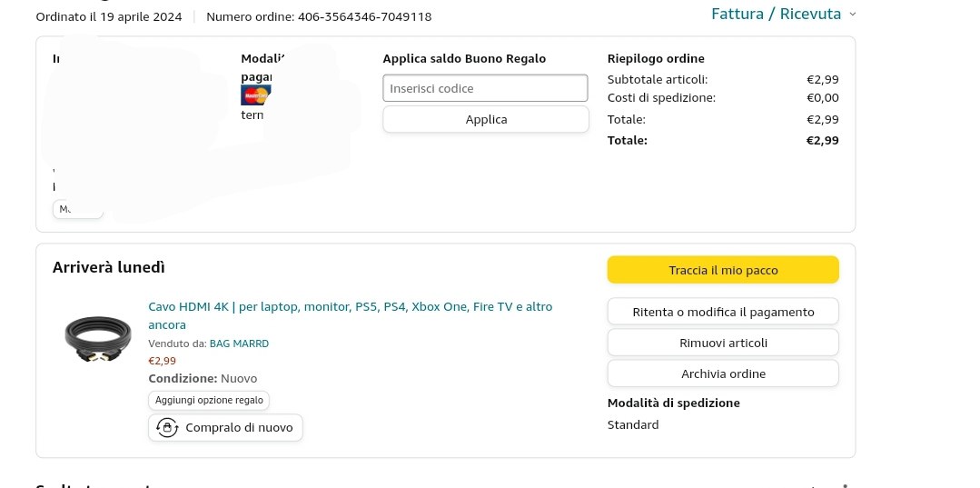Visit seller BAG MARRD page
Viewport: 980px width, 488px height.
tap(239, 344)
